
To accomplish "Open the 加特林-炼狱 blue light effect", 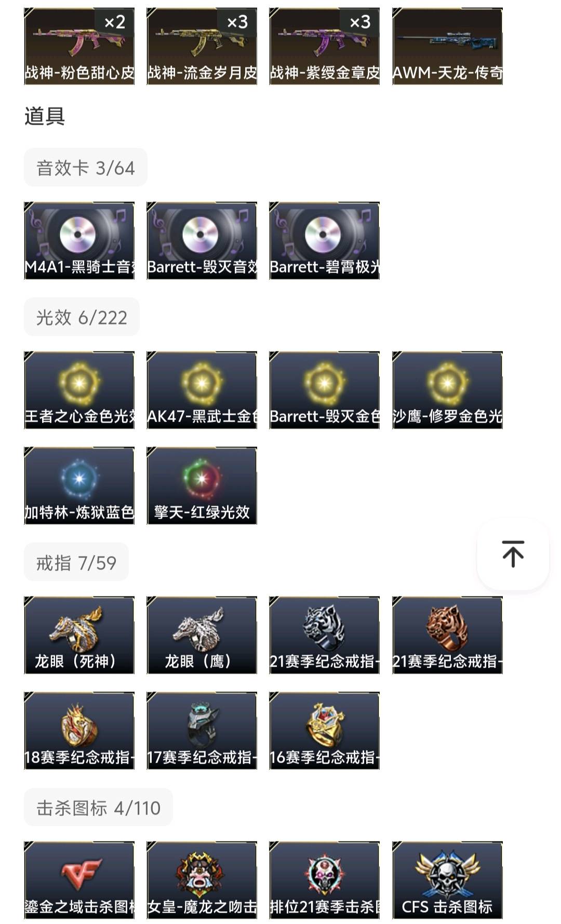I will (79, 486).
